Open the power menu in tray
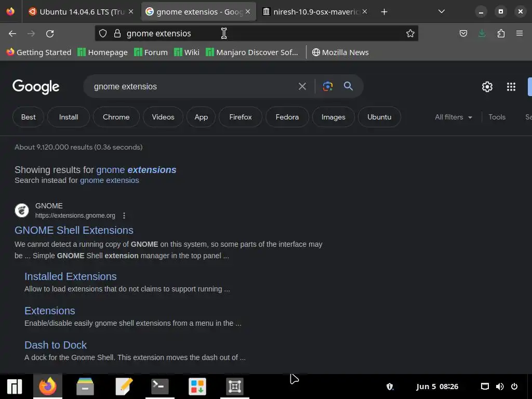This screenshot has height=399, width=532. [x=514, y=387]
